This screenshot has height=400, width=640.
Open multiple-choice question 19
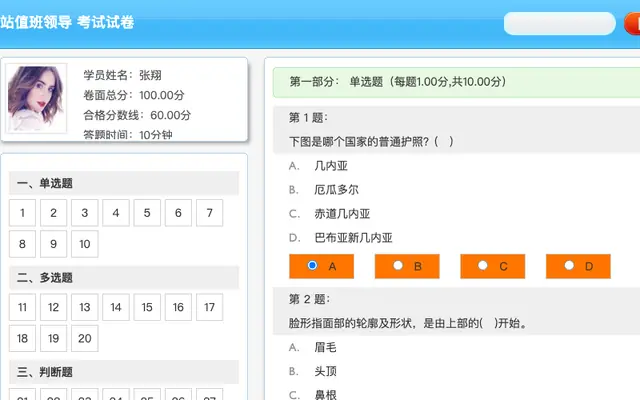pos(53,338)
